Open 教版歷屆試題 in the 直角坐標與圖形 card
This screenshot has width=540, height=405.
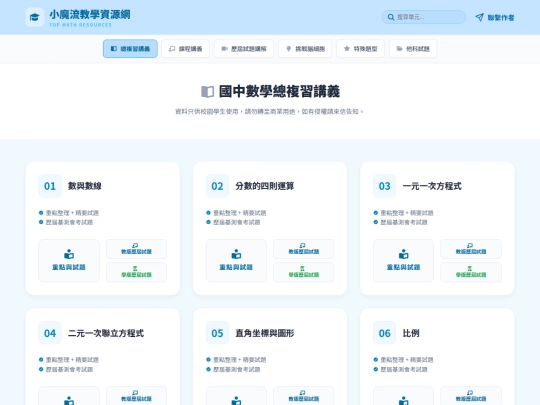click(x=304, y=396)
